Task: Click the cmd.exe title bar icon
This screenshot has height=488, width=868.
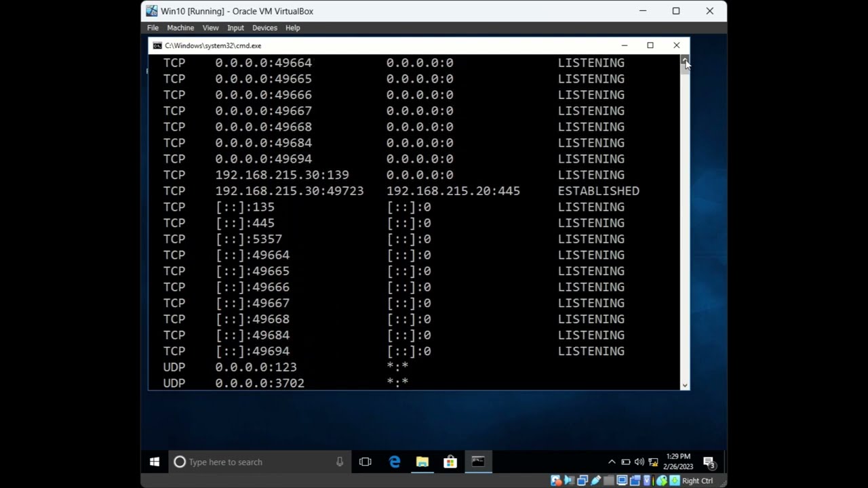Action: coord(157,45)
